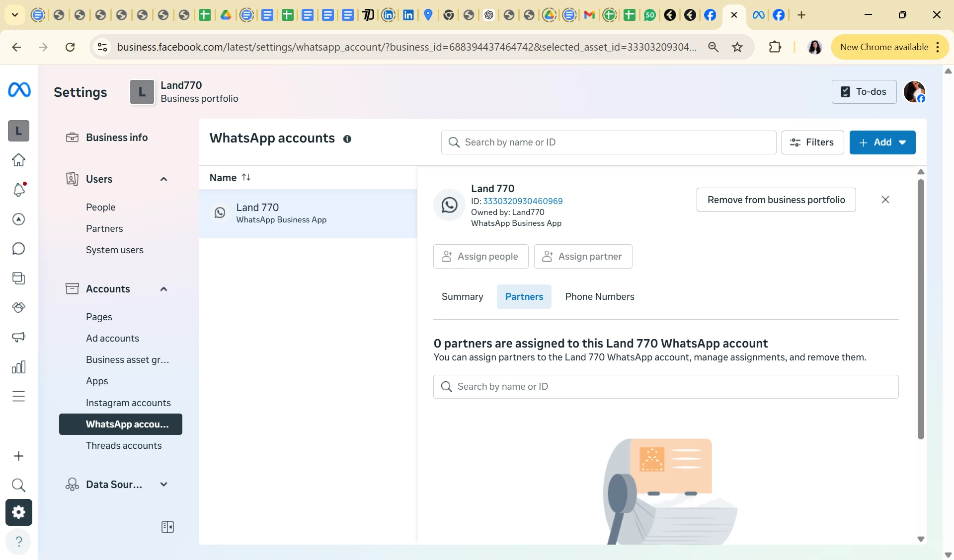Collapse the Users section chevron
The image size is (954, 560).
coord(163,179)
